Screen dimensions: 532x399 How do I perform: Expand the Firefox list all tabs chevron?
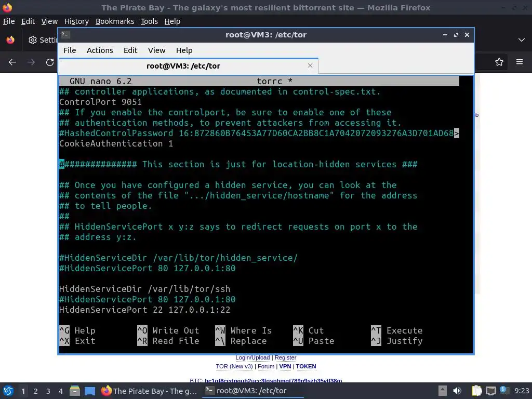coord(522,39)
